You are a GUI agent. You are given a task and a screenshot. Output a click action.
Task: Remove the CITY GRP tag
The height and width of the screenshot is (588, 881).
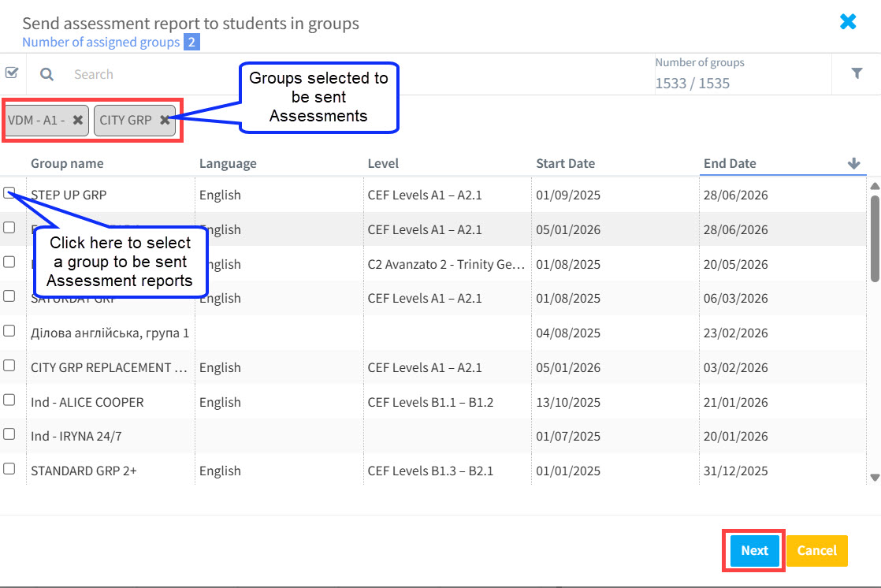pos(164,121)
